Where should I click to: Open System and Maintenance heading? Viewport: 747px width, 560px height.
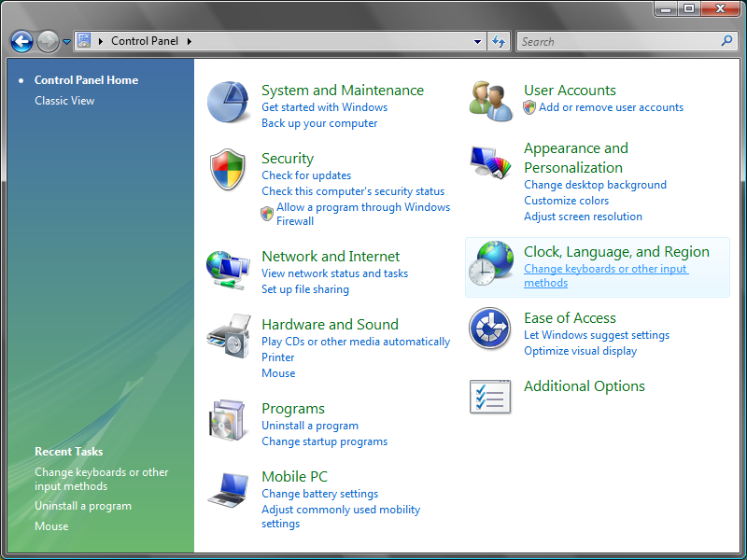[x=343, y=90]
